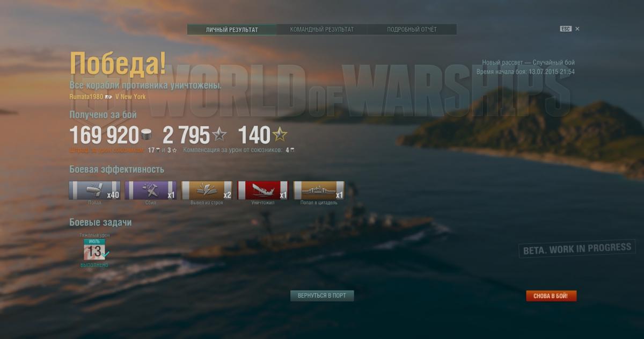Screen dimensions: 644x339
Task: Open the July 13 'Тяжёлый урон' mission icon
Action: [94, 250]
